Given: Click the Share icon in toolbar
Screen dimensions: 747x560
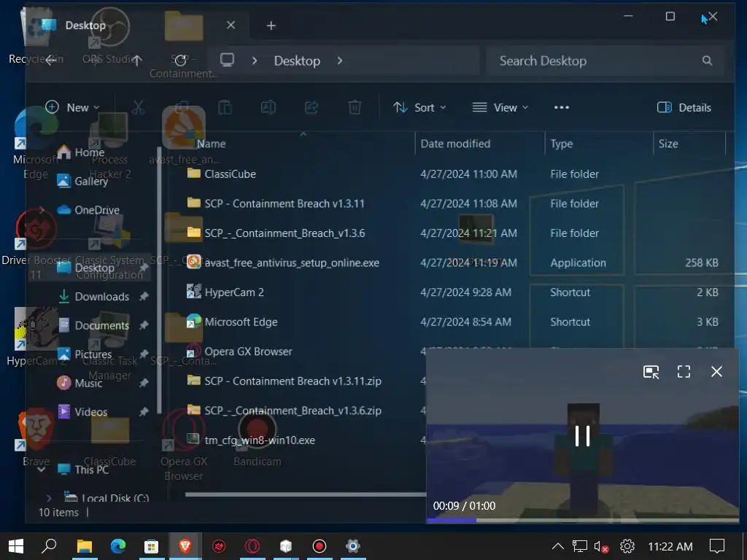Looking at the screenshot, I should tap(311, 108).
